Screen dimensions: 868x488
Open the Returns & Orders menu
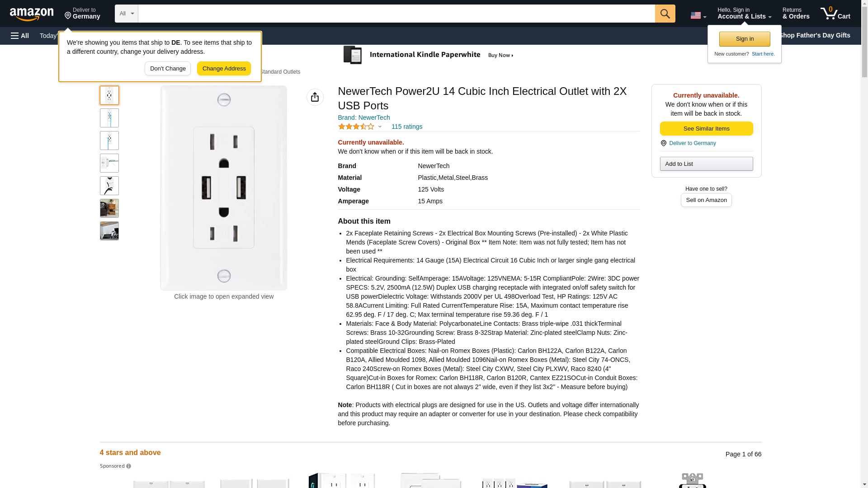796,14
